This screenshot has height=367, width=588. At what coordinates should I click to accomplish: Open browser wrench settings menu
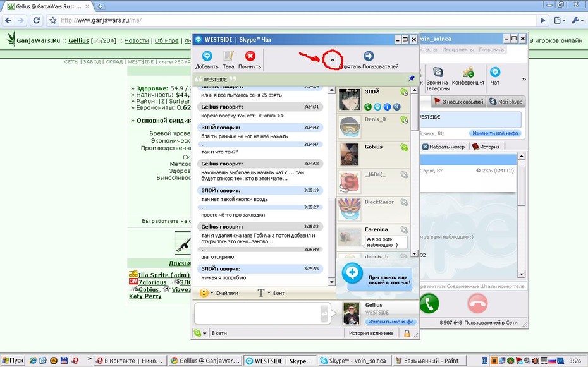pyautogui.click(x=577, y=21)
